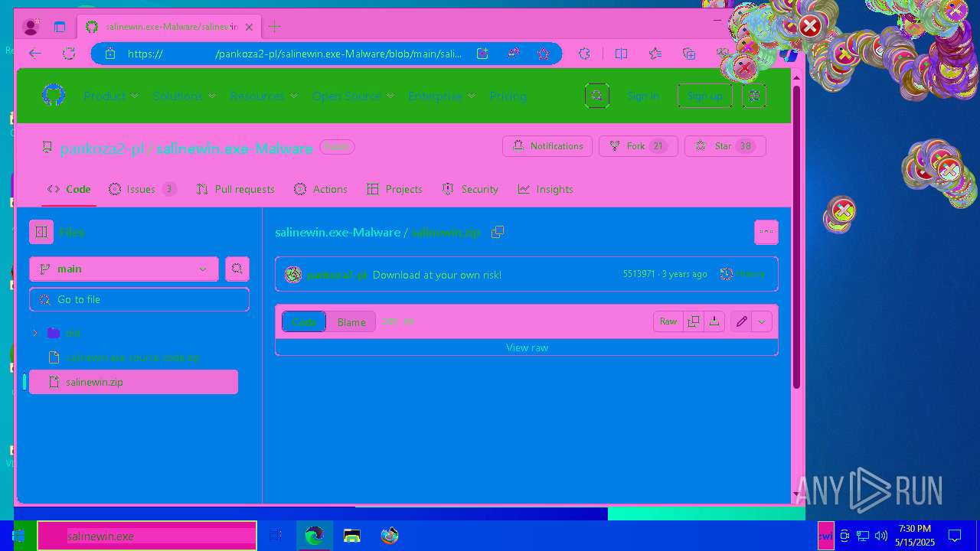Switch to Blame view

click(x=351, y=322)
